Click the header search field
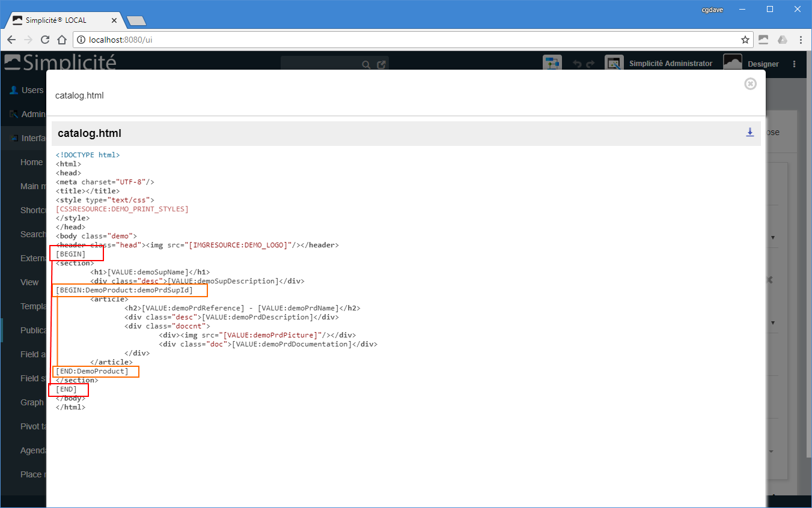 320,64
